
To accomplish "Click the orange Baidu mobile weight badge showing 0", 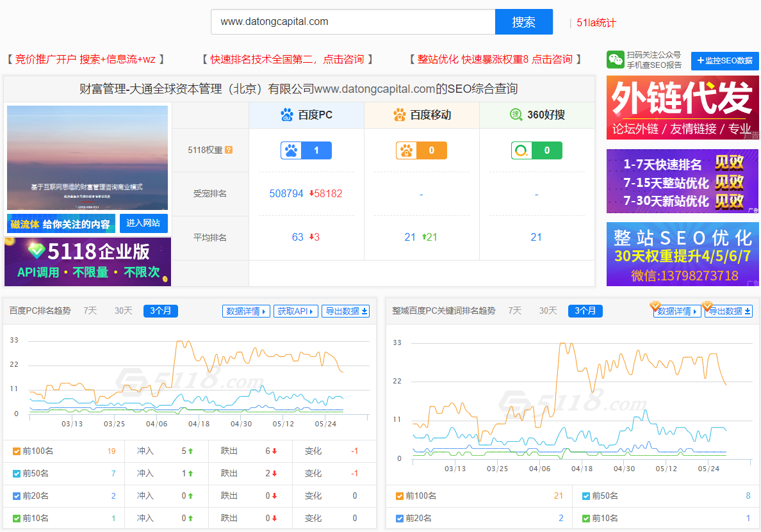I will 421,150.
